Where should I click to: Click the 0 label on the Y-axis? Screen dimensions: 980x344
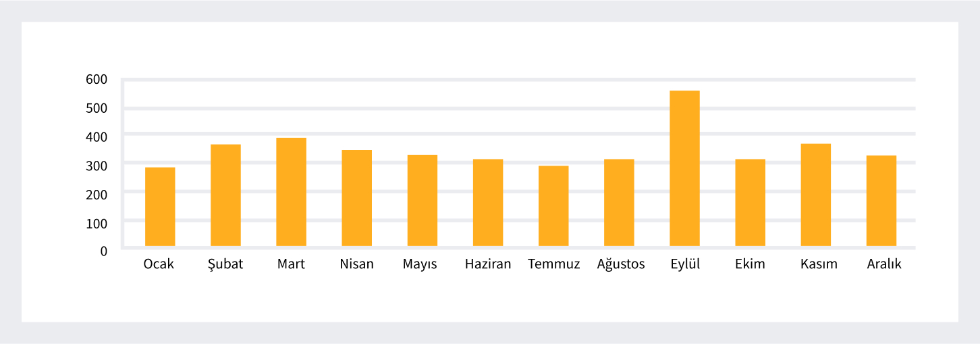click(x=103, y=251)
